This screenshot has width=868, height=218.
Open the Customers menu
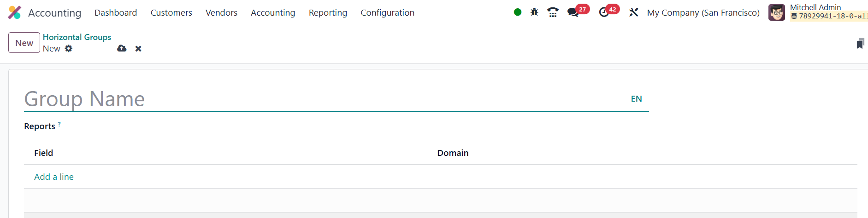pyautogui.click(x=171, y=13)
